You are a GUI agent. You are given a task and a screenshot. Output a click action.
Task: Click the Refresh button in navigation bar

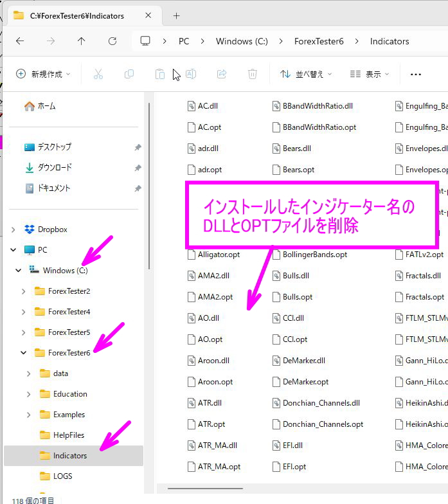pyautogui.click(x=112, y=41)
